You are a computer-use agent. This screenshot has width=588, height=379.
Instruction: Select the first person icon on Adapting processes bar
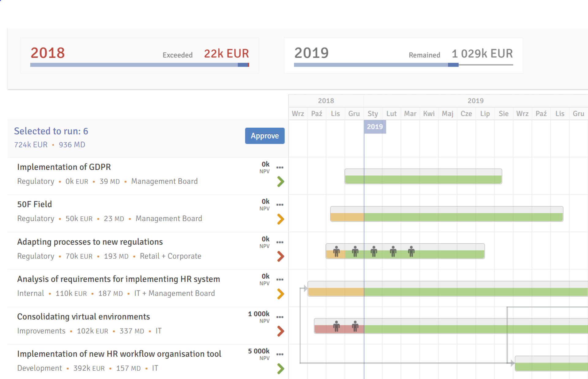336,251
